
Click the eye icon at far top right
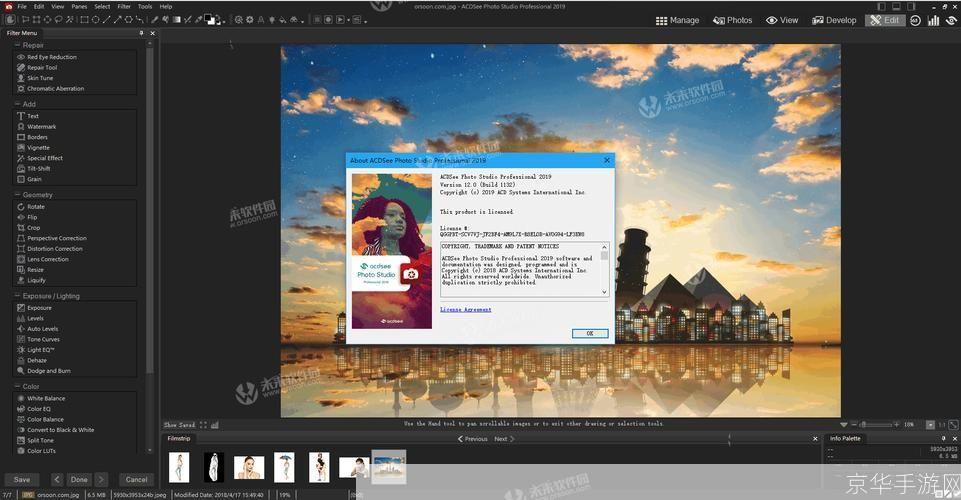(952, 20)
